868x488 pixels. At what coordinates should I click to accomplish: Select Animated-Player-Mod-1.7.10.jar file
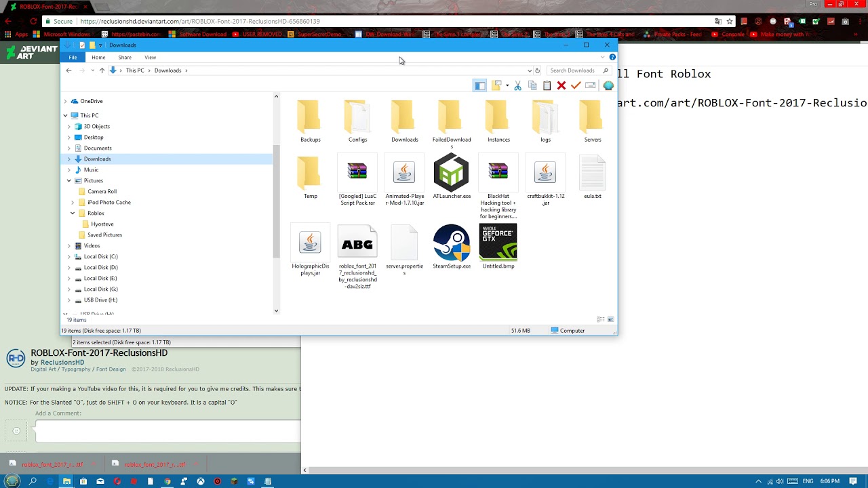(x=404, y=180)
